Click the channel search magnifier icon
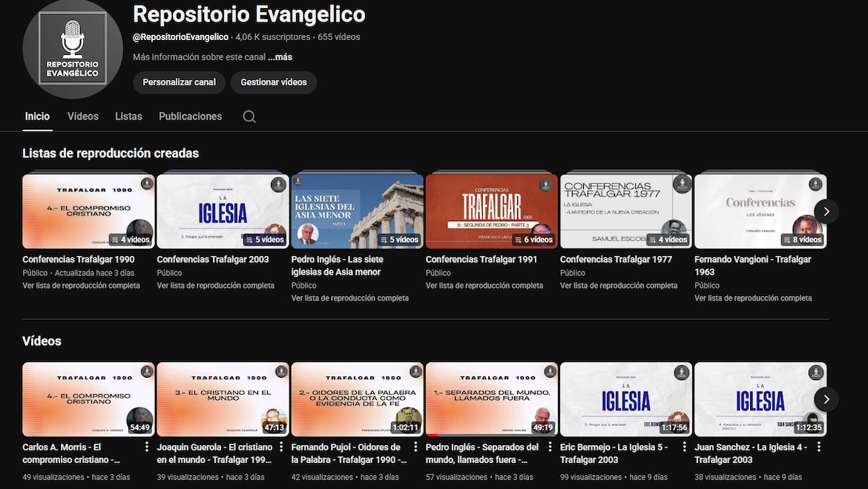 tap(249, 116)
